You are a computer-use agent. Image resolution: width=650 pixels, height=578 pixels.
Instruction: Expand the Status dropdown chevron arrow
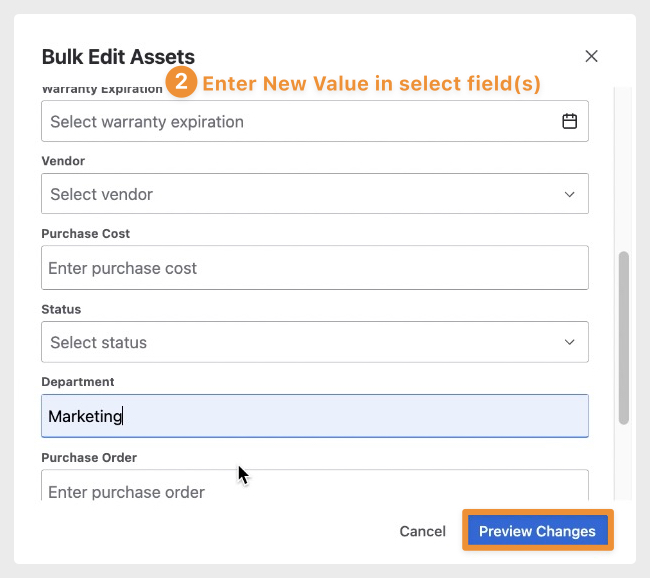point(569,342)
